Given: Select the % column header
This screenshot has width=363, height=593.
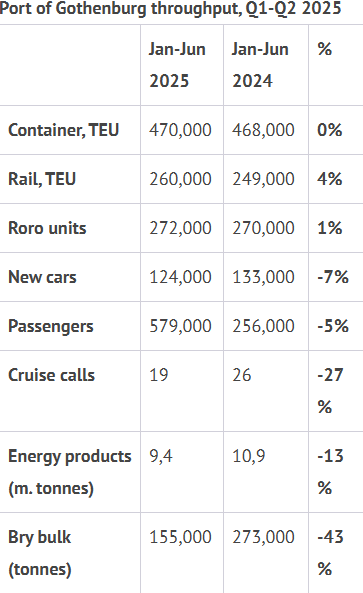Looking at the screenshot, I should tap(325, 49).
